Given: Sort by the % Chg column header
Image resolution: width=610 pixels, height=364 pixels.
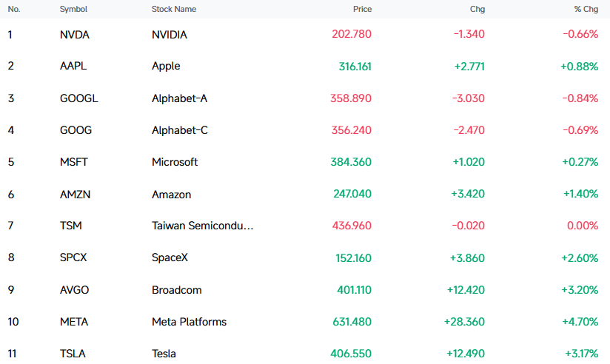Looking at the screenshot, I should [586, 9].
